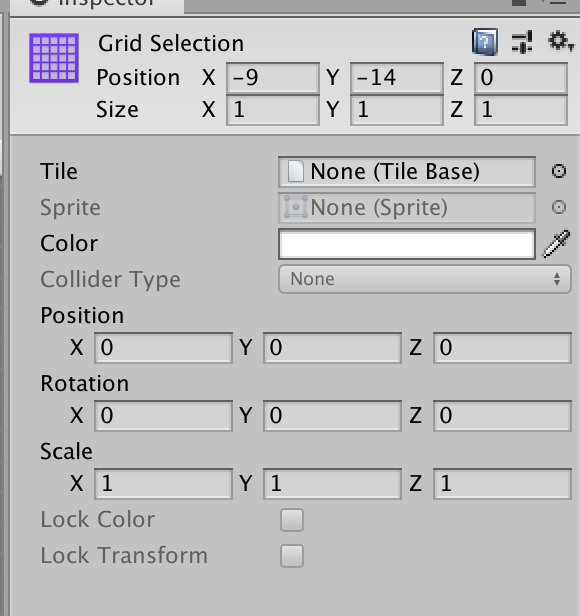The width and height of the screenshot is (580, 616).
Task: Click the Sprite field thumbnail icon
Action: pos(296,207)
